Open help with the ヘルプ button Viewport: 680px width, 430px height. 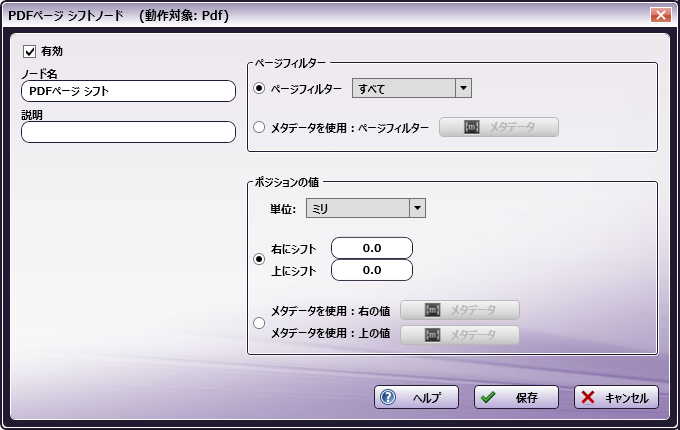click(416, 397)
